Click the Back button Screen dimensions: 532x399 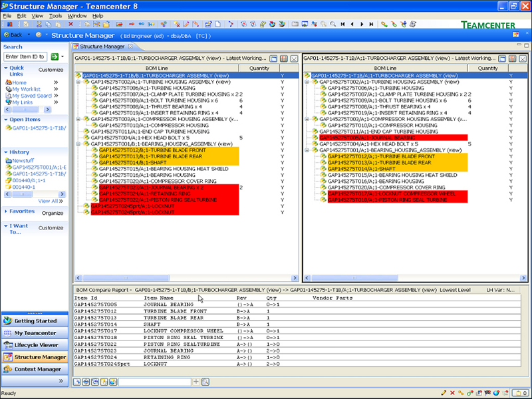13,35
